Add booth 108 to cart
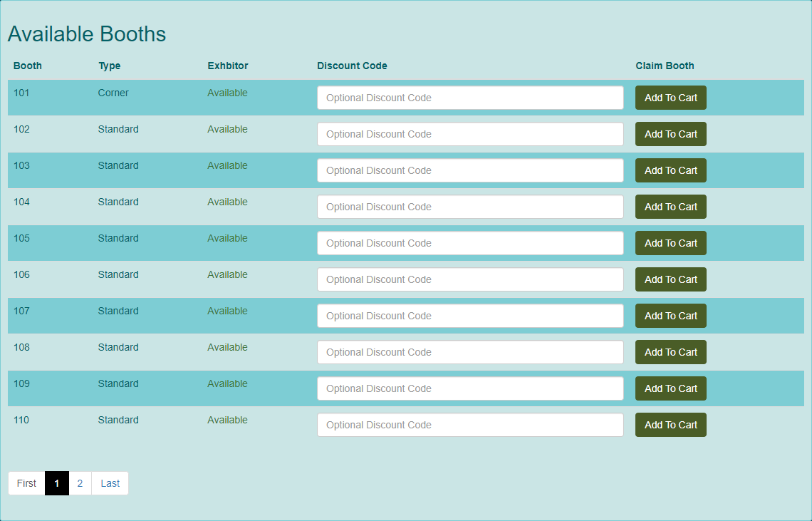Screen dimensions: 812x521 coord(671,351)
